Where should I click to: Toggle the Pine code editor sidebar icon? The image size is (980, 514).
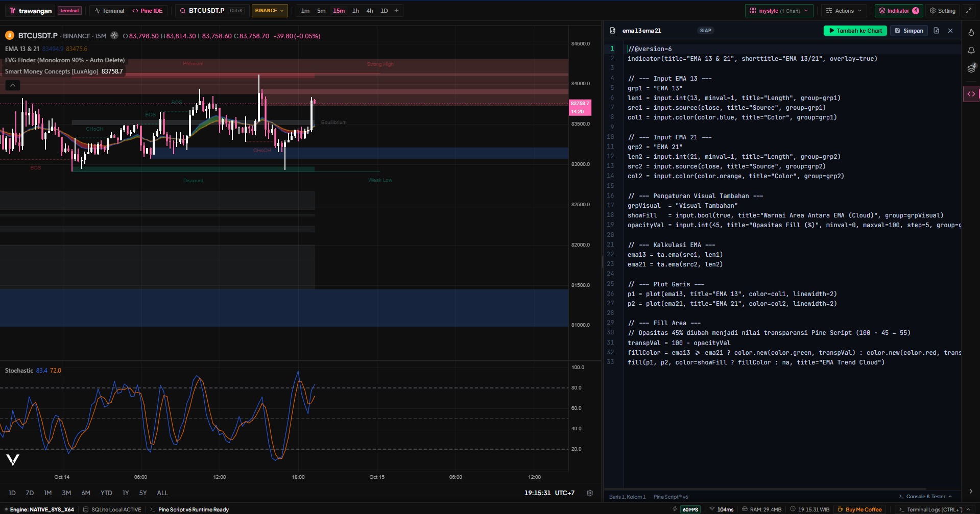[x=971, y=94]
